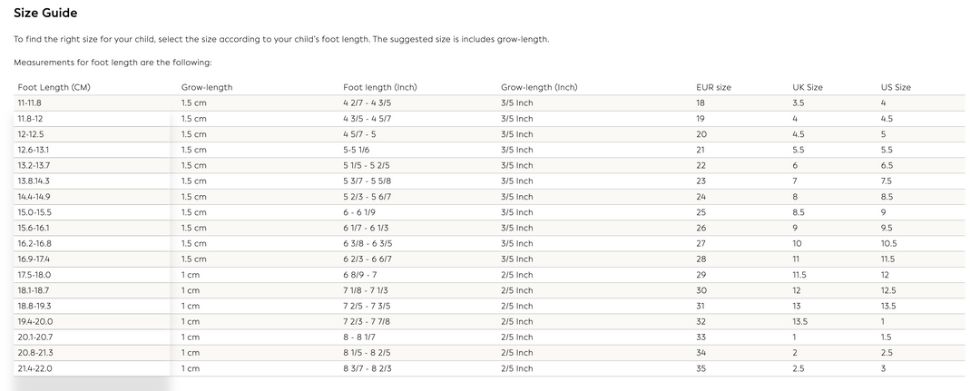Image resolution: width=980 pixels, height=391 pixels.
Task: Click the Size Guide heading
Action: point(45,13)
